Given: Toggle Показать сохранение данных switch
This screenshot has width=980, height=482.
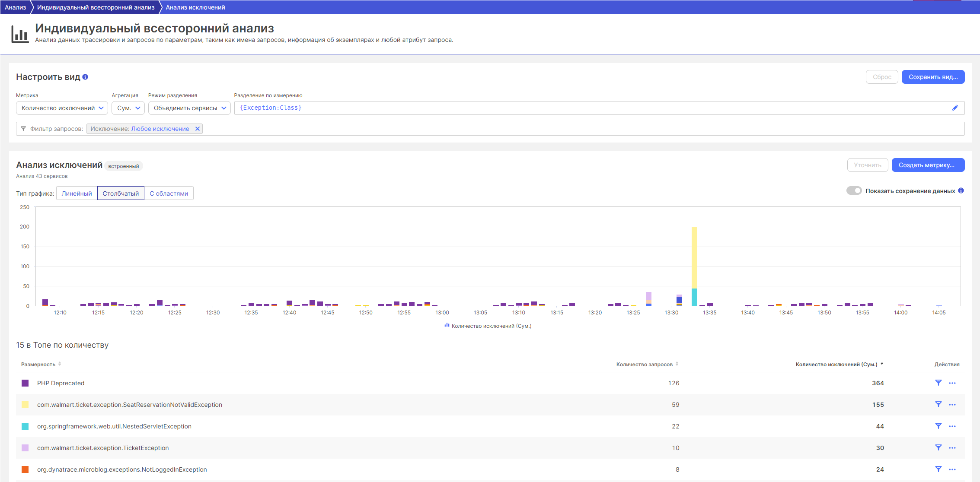Looking at the screenshot, I should tap(854, 190).
